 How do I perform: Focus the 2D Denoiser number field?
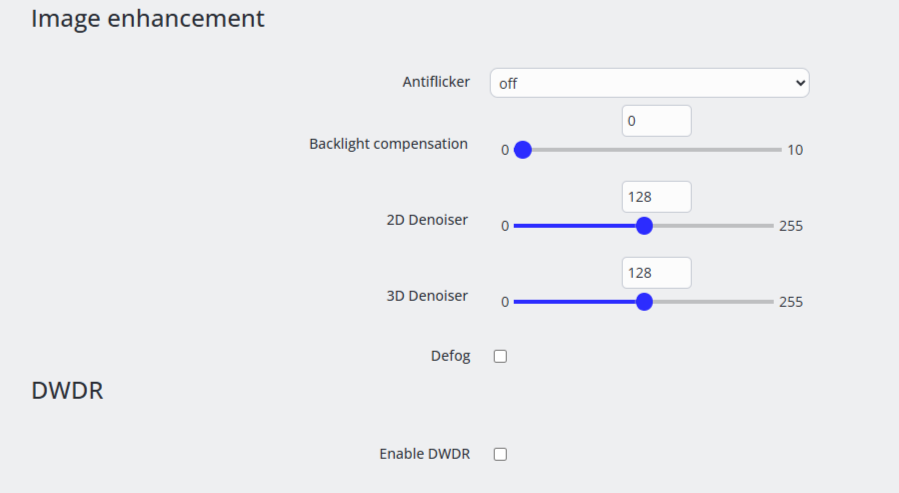[x=656, y=197]
